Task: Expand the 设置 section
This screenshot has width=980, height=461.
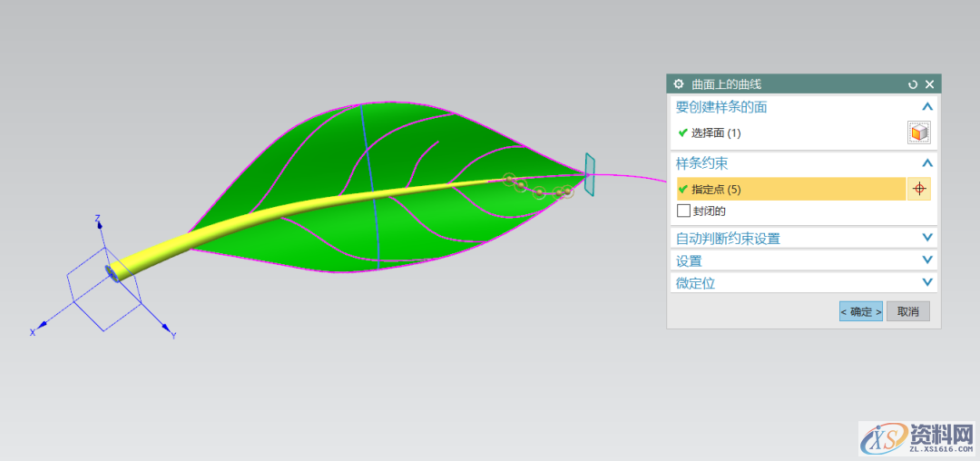Action: (926, 260)
